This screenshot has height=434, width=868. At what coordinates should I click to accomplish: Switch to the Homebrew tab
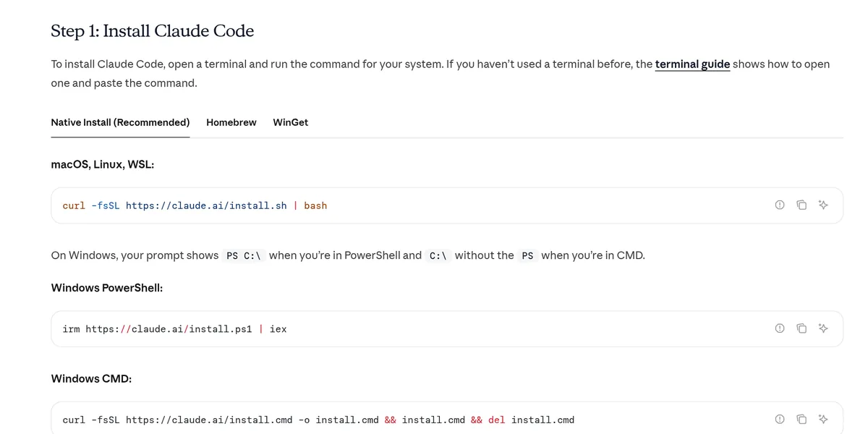tap(231, 122)
